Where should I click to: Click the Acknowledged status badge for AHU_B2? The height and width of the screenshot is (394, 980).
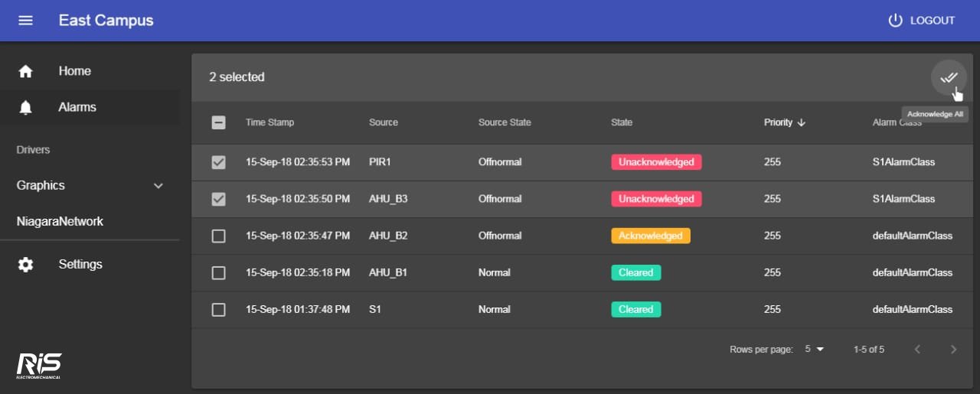[x=650, y=236]
